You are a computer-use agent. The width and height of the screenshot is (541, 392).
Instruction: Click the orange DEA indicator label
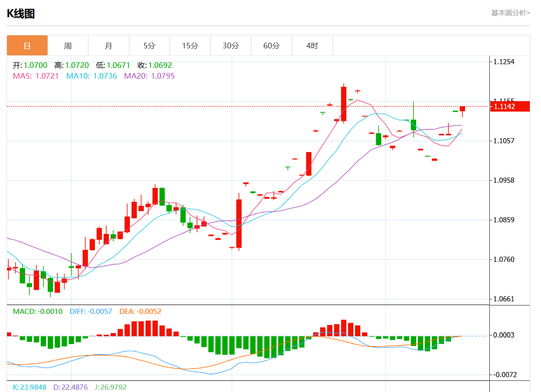(x=140, y=312)
